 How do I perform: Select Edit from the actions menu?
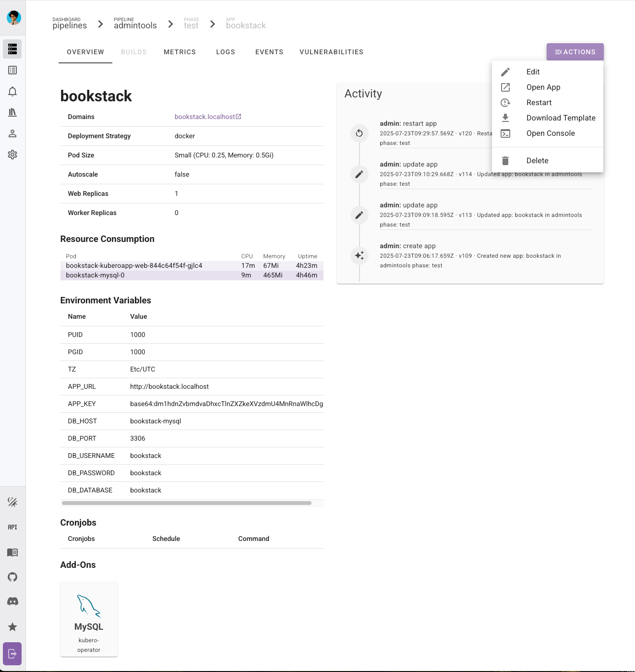point(533,72)
